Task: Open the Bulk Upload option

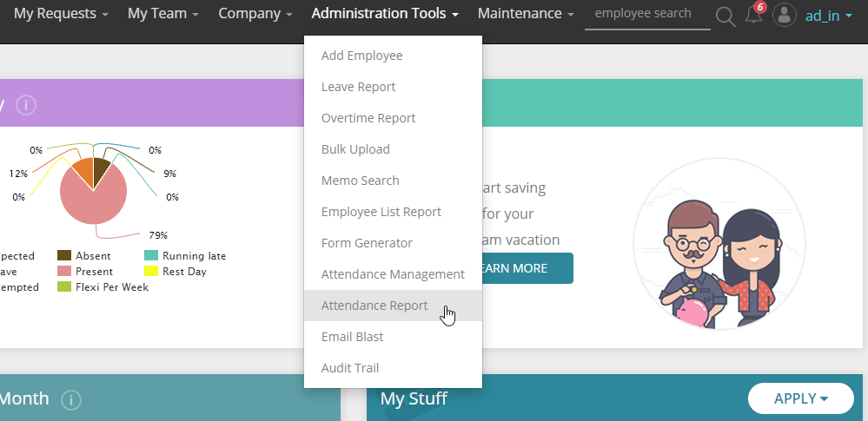Action: (355, 149)
